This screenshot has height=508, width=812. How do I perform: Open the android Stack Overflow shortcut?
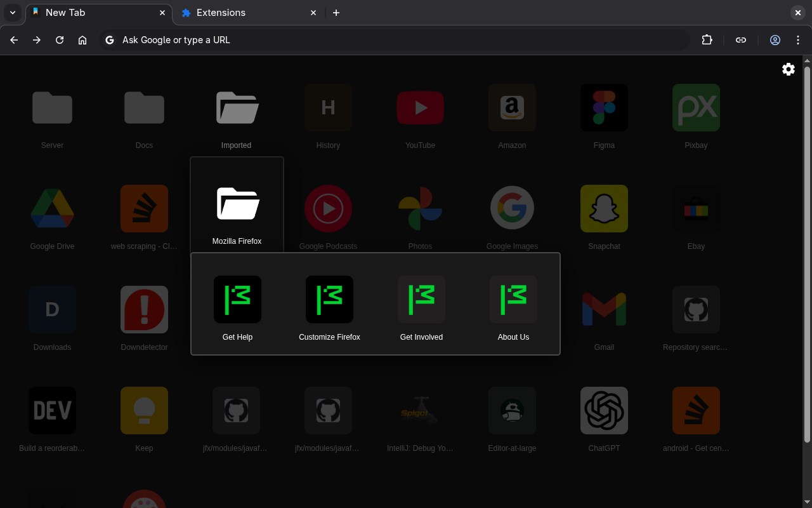tap(696, 419)
